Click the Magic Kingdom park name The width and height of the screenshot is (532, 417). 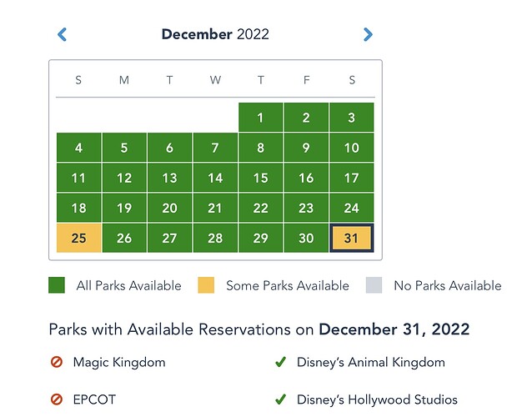119,363
